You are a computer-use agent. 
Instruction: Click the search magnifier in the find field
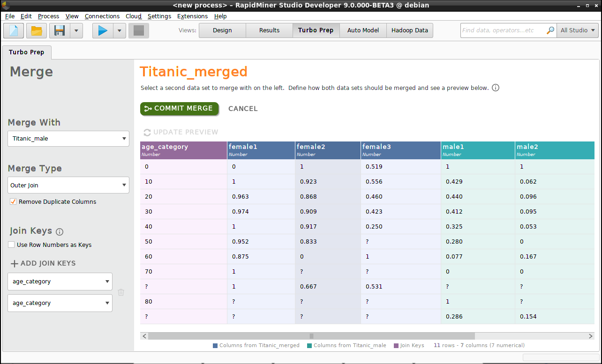click(549, 30)
